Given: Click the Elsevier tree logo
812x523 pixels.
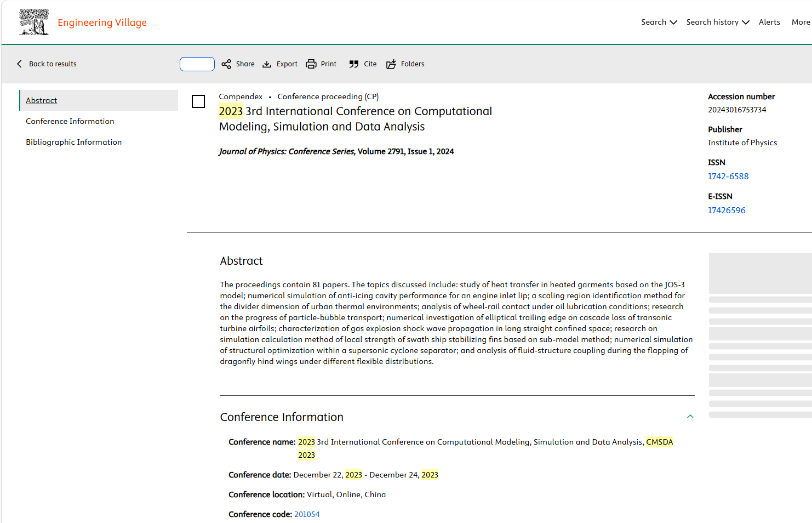Looking at the screenshot, I should [34, 22].
